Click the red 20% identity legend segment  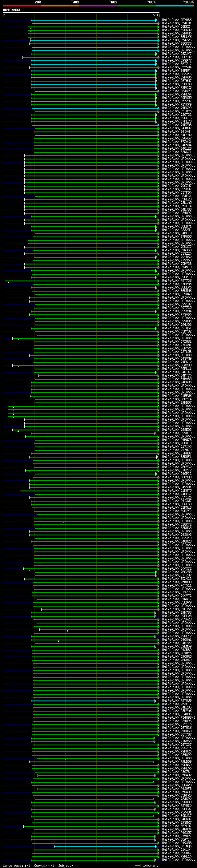[x=22, y=6]
